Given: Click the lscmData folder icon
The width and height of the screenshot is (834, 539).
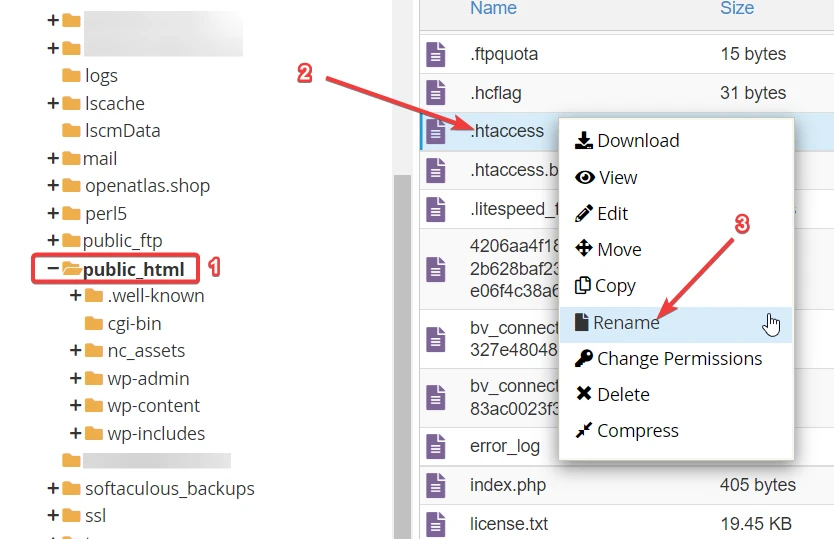Looking at the screenshot, I should [71, 130].
